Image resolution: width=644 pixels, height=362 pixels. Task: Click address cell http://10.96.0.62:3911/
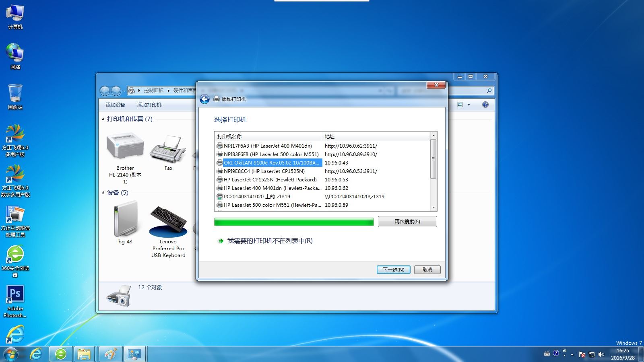351,146
